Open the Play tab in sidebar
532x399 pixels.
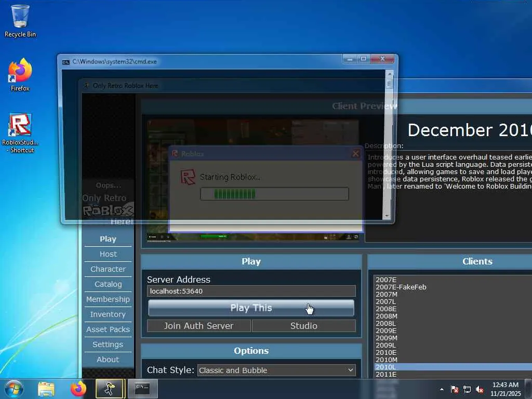tap(108, 239)
